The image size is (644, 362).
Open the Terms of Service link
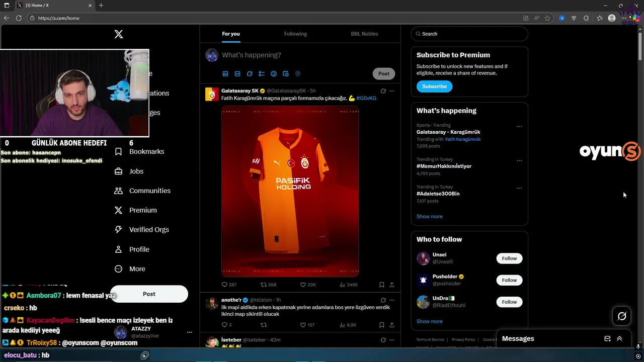click(x=430, y=340)
